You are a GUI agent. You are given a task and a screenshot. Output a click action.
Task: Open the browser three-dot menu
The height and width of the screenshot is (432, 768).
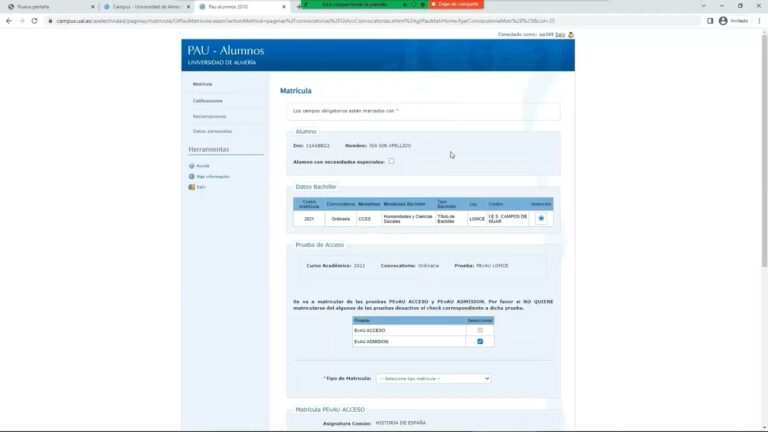coord(759,21)
